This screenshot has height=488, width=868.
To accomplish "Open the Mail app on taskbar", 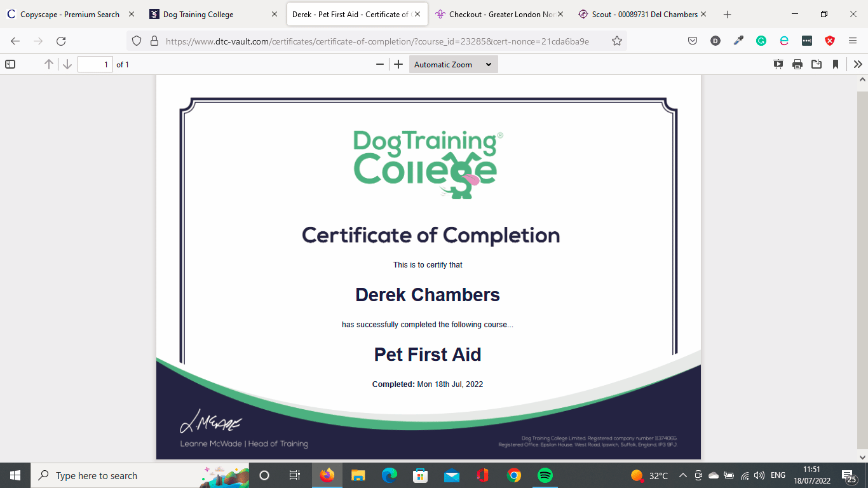I will click(452, 475).
